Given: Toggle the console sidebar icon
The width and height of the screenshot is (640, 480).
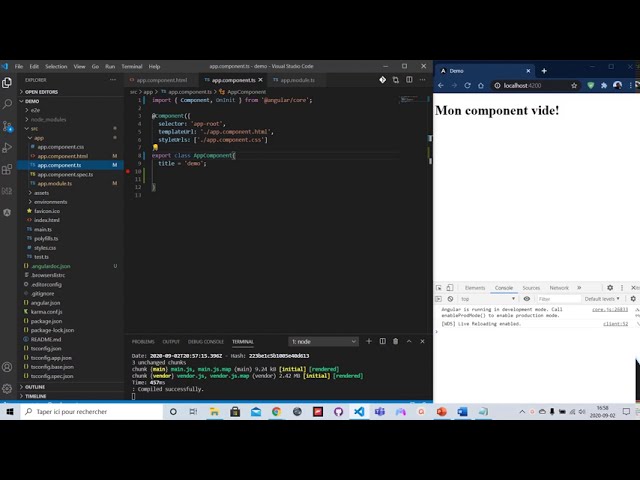Looking at the screenshot, I should tap(439, 299).
